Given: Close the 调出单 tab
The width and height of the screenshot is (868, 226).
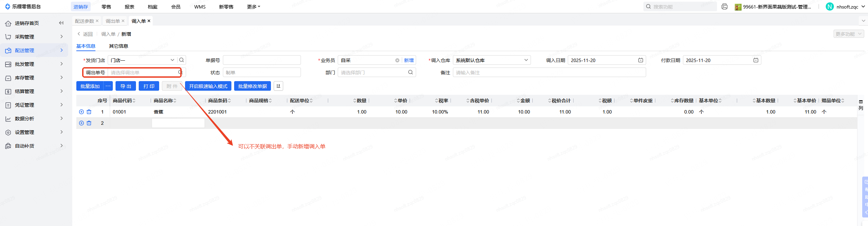Looking at the screenshot, I should pos(123,21).
